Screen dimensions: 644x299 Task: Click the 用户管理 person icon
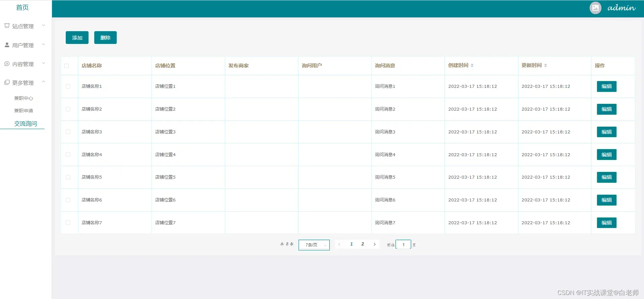pyautogui.click(x=7, y=45)
